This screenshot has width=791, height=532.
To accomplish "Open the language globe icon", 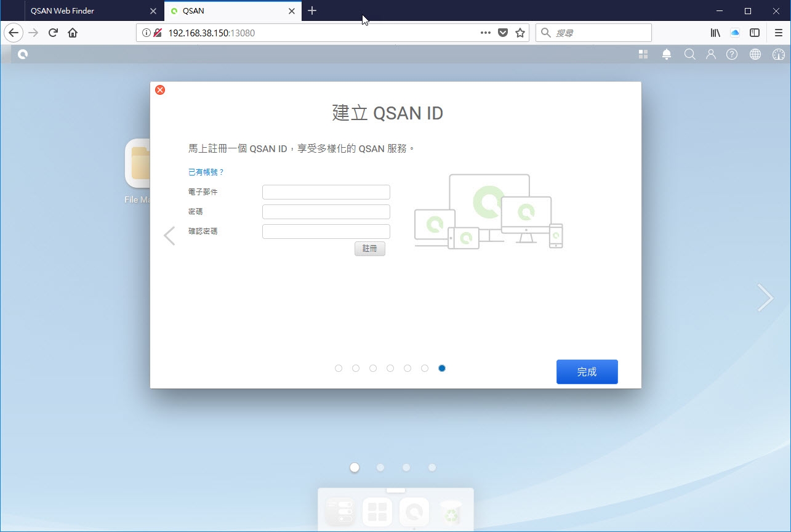I will 755,54.
